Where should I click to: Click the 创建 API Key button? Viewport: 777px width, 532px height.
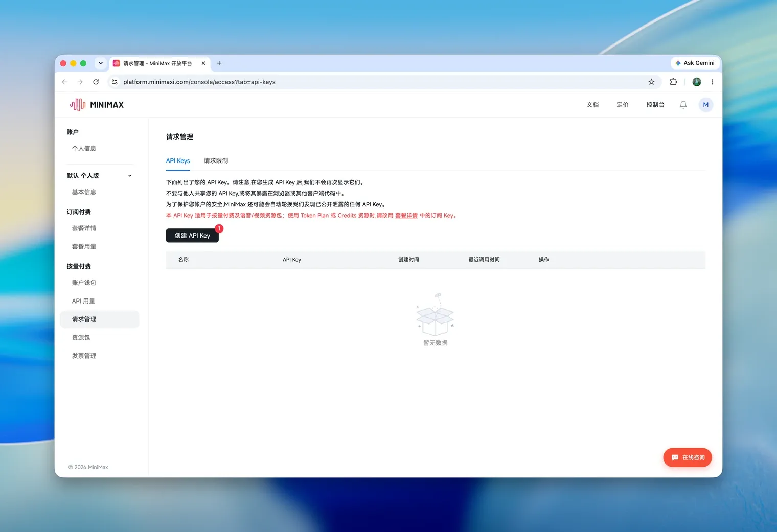(x=192, y=236)
